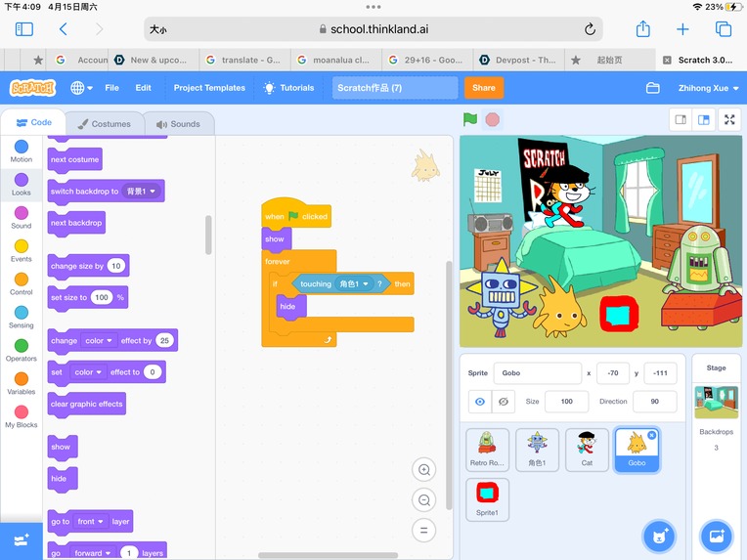Image resolution: width=747 pixels, height=560 pixels.
Task: Click the Scratch logo
Action: pyautogui.click(x=32, y=88)
